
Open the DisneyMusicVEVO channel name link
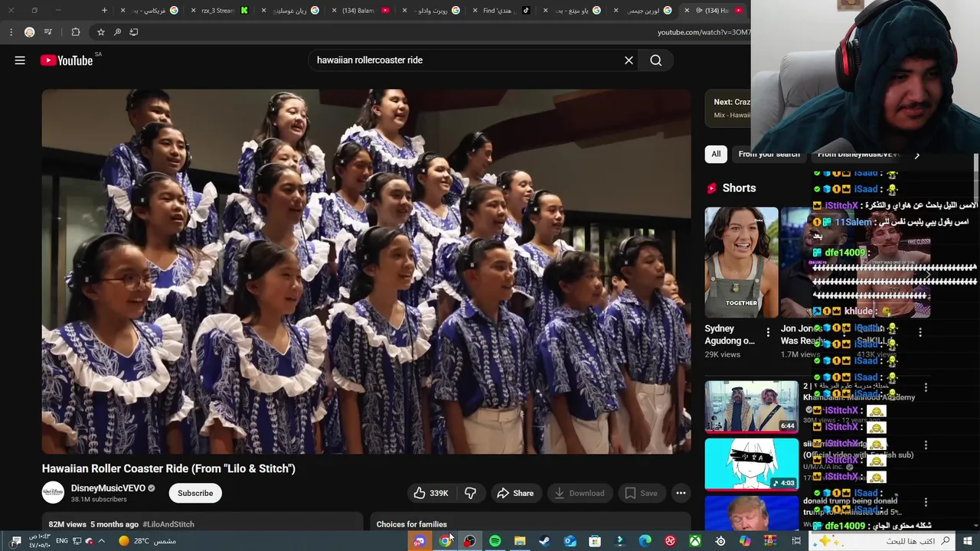click(x=108, y=488)
